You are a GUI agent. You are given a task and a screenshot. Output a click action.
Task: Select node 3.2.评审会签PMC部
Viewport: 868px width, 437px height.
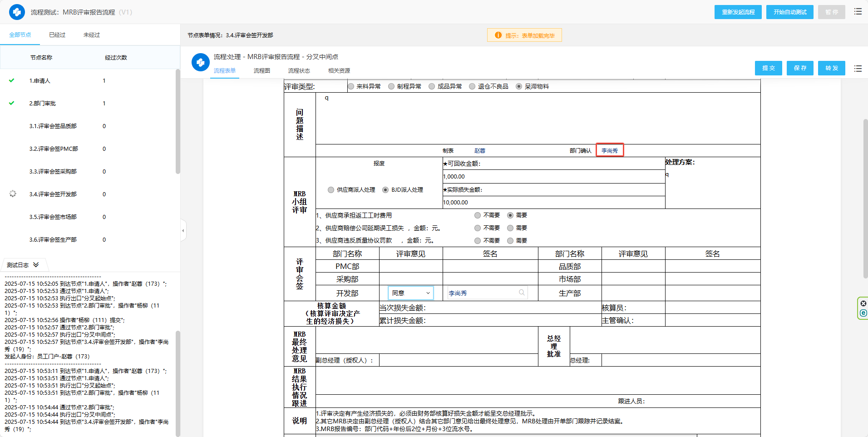[54, 149]
